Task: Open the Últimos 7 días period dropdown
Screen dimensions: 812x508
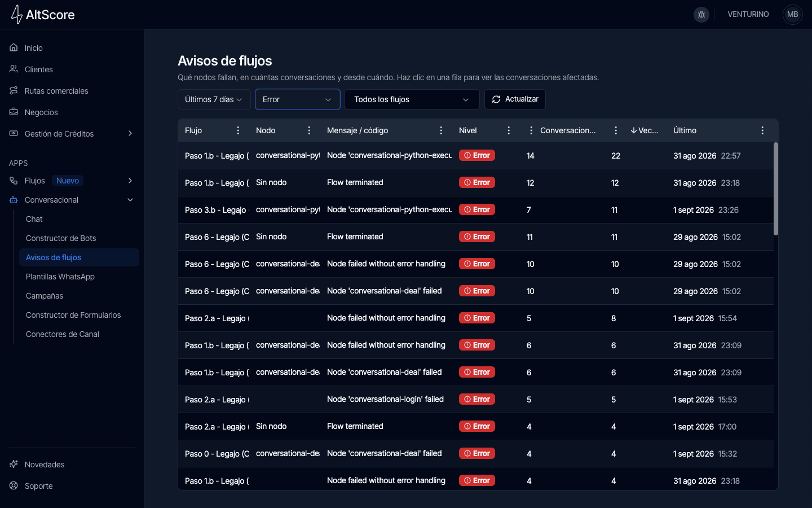Action: pyautogui.click(x=214, y=99)
